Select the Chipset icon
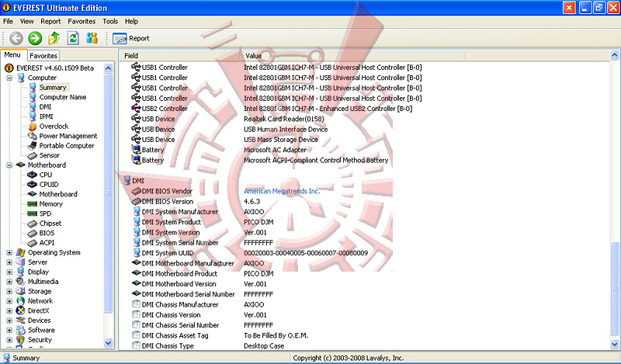This screenshot has height=364, width=621. (x=33, y=224)
